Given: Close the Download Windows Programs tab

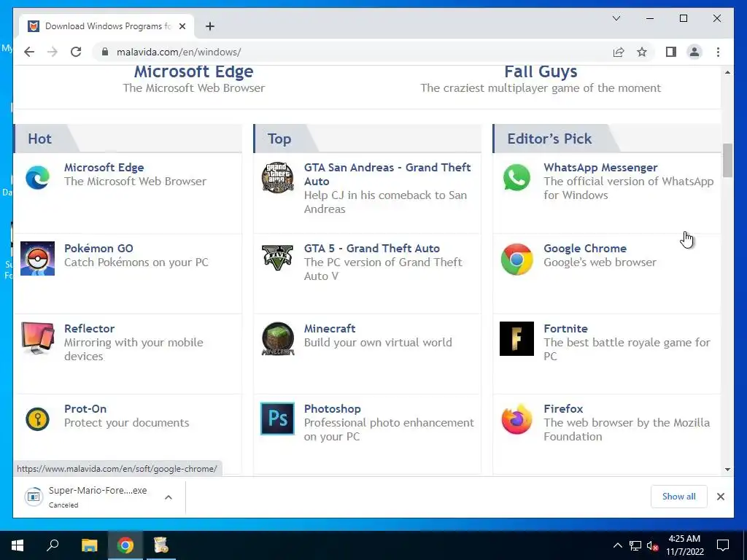Looking at the screenshot, I should tap(182, 26).
